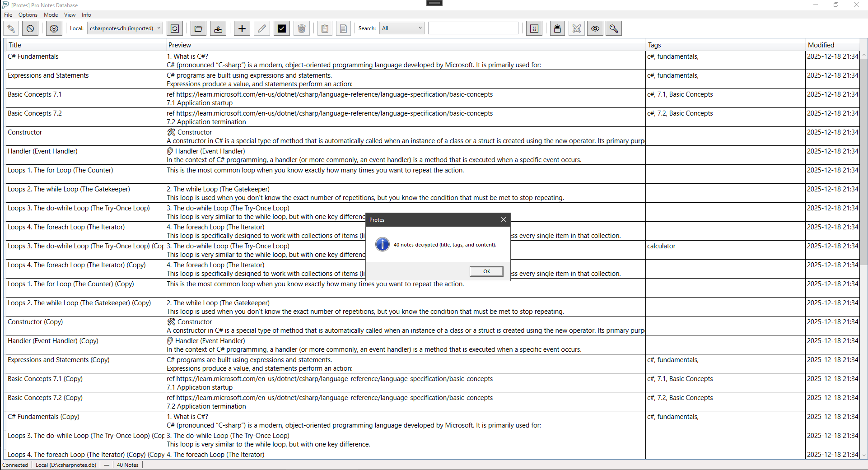Add a new note with plus icon

point(242,28)
